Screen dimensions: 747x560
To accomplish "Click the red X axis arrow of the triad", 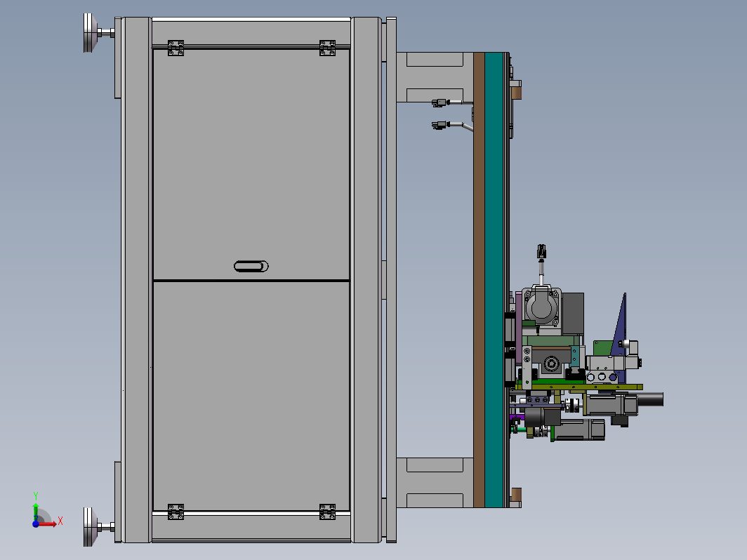I will 48,524.
